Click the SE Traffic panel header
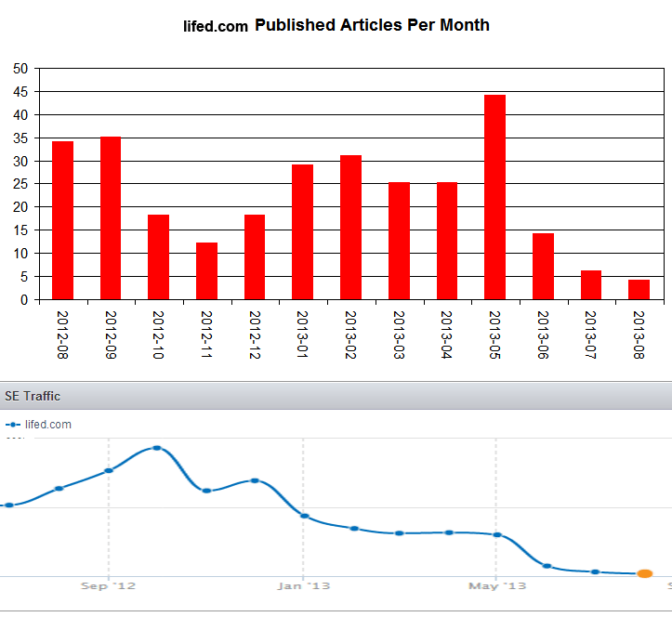This screenshot has height=617, width=672. pyautogui.click(x=336, y=396)
